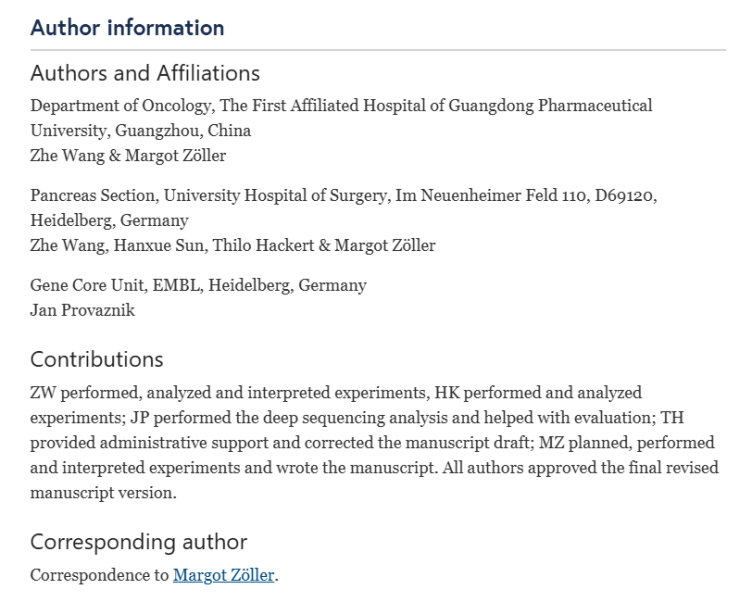Click the words 'Correspondence to'
Viewport: 752px width, 602px height.
coord(99,575)
